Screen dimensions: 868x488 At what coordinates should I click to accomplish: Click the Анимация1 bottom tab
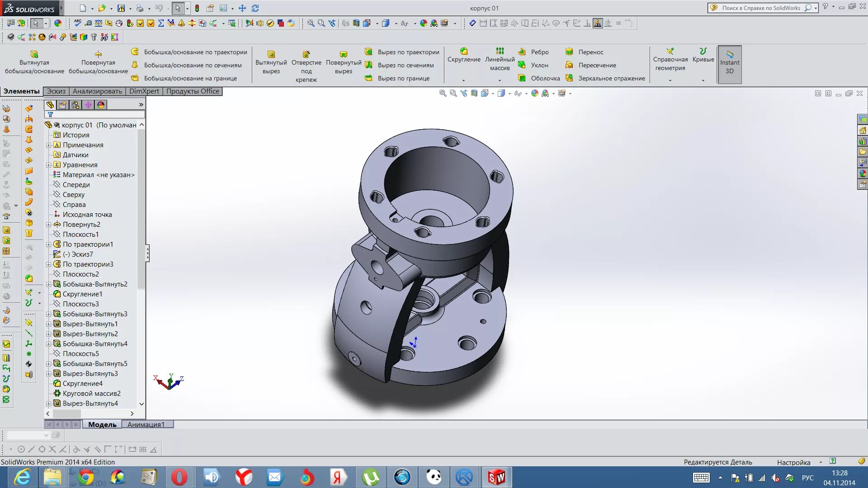coord(146,424)
